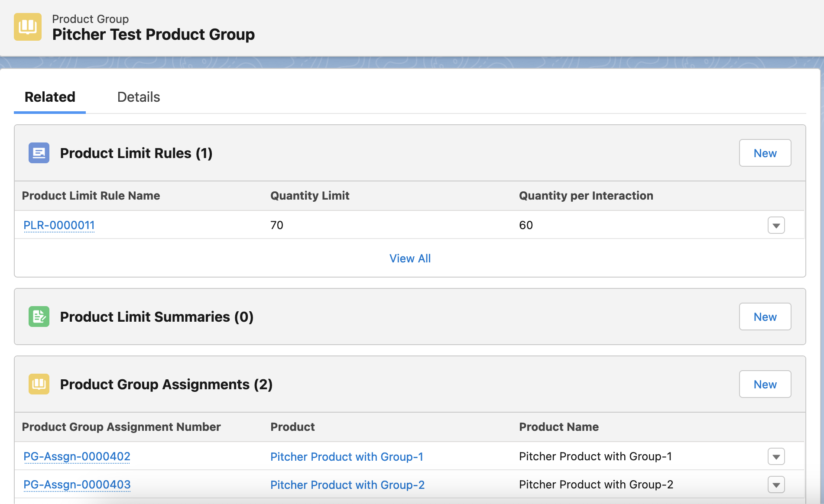Screen dimensions: 824x504
Task: Switch to the Details tab
Action: [x=139, y=97]
